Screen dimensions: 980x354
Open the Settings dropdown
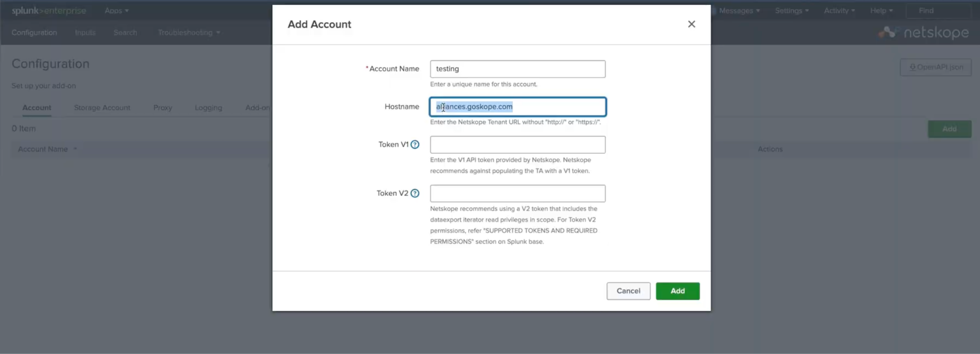[x=792, y=11]
